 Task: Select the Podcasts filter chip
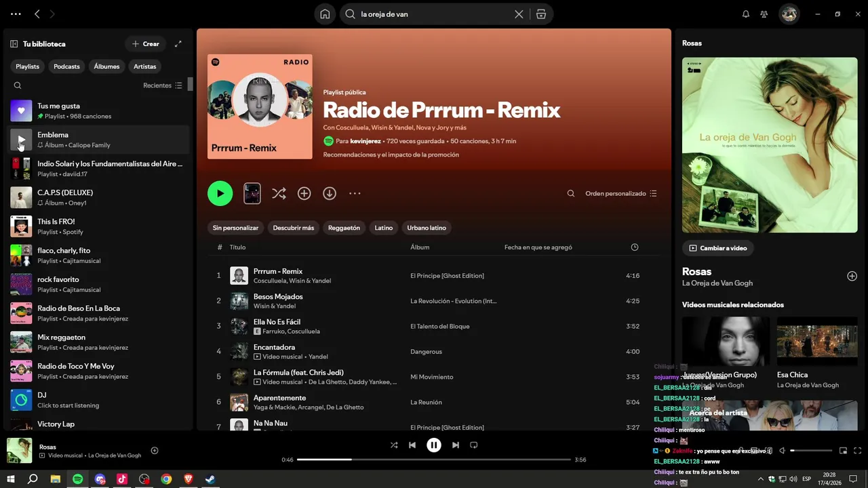66,66
